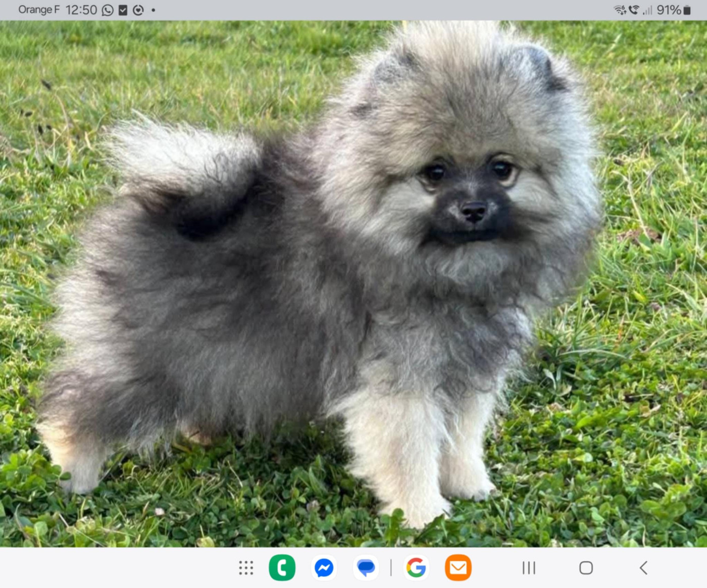Open the orange Email app

pos(458,568)
